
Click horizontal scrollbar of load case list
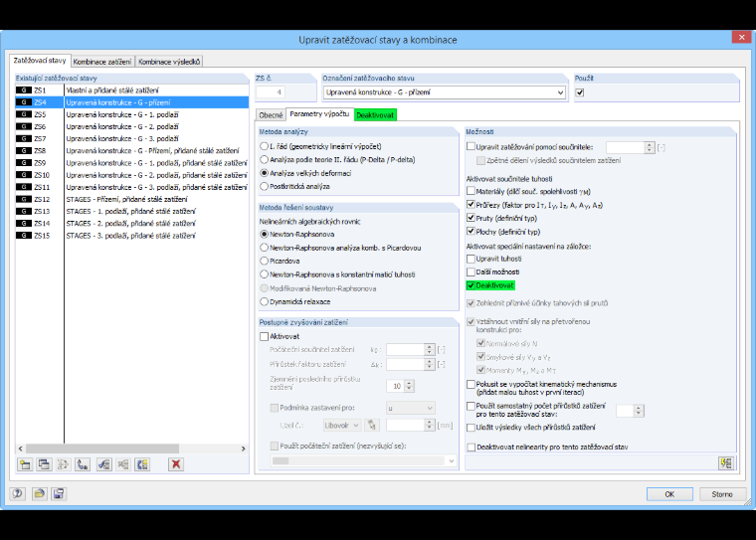tap(102, 449)
